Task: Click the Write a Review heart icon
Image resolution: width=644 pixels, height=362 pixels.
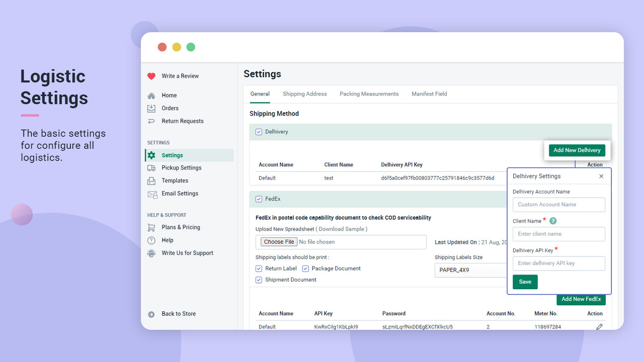Action: click(151, 75)
